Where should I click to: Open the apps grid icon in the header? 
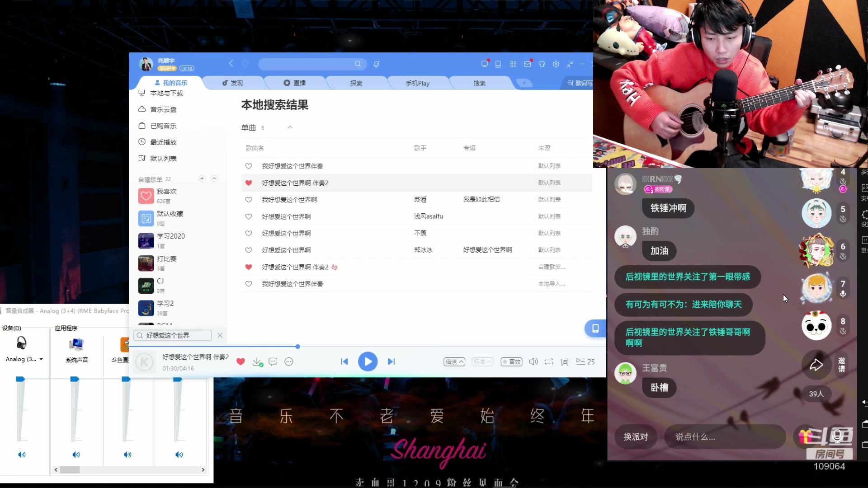pos(513,64)
